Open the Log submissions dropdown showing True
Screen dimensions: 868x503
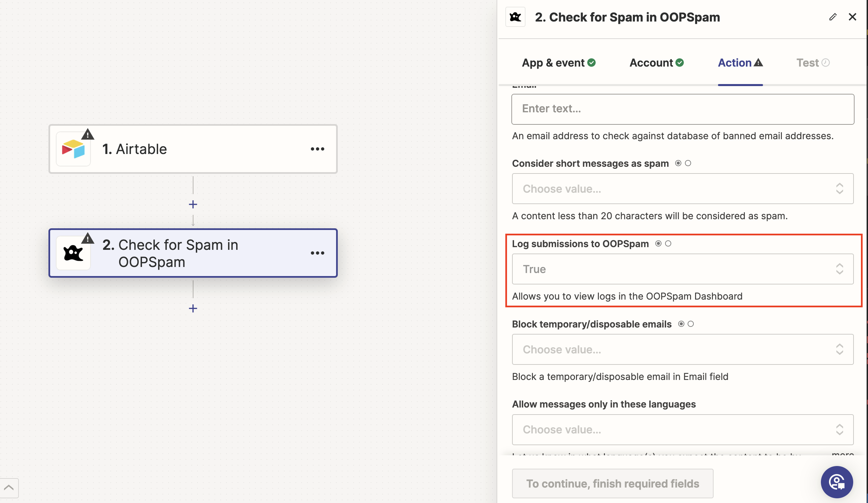tap(683, 269)
